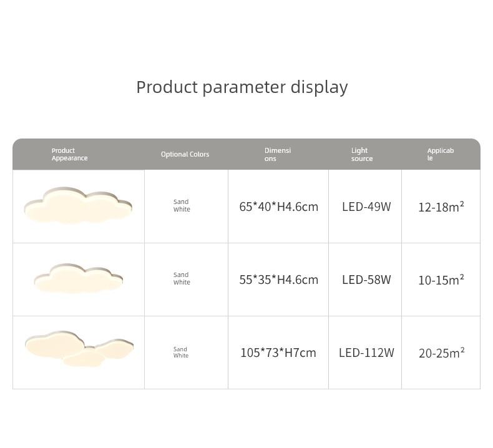
Task: Click the small cloud lamp image
Action: click(x=78, y=278)
